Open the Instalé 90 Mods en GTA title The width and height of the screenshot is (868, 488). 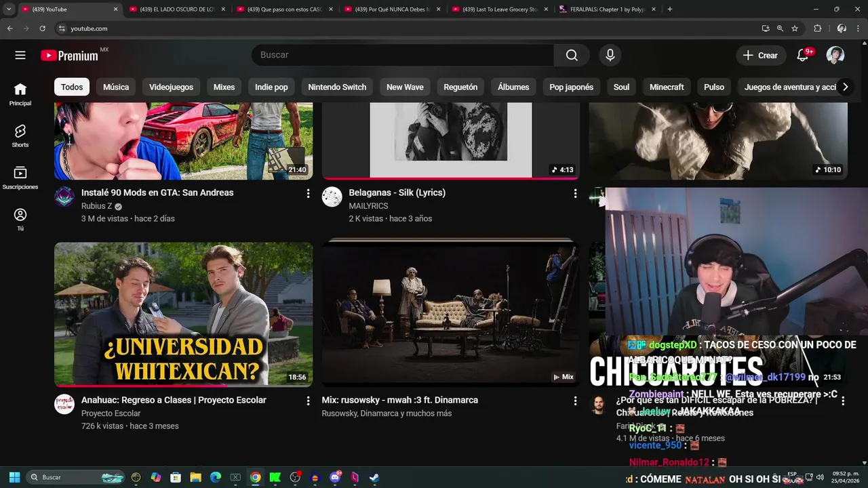click(x=157, y=192)
